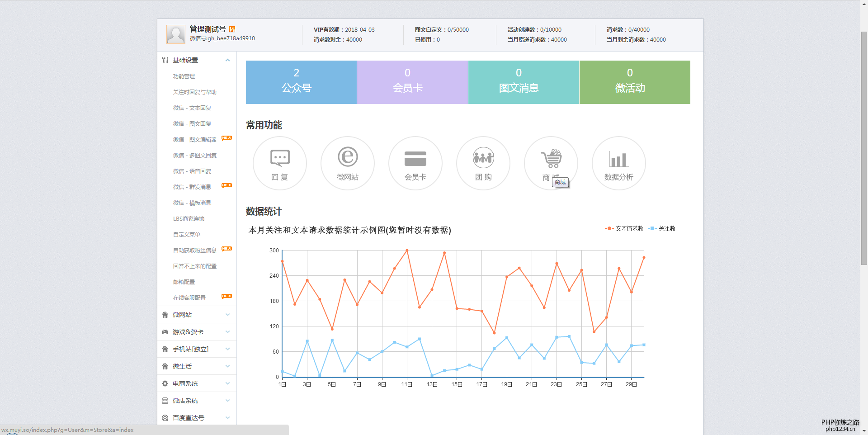Click NEW badge next to 自动获取粉丝信息
The image size is (868, 435).
point(226,249)
